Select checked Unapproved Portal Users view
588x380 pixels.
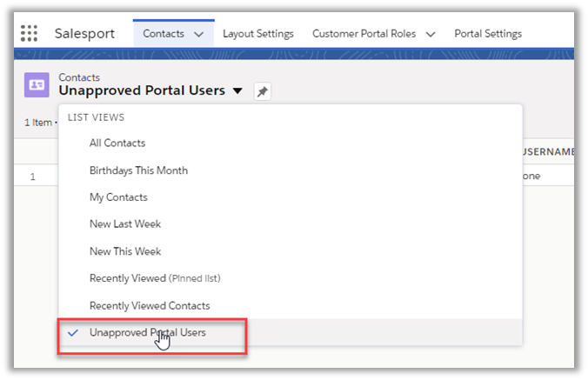pyautogui.click(x=147, y=332)
